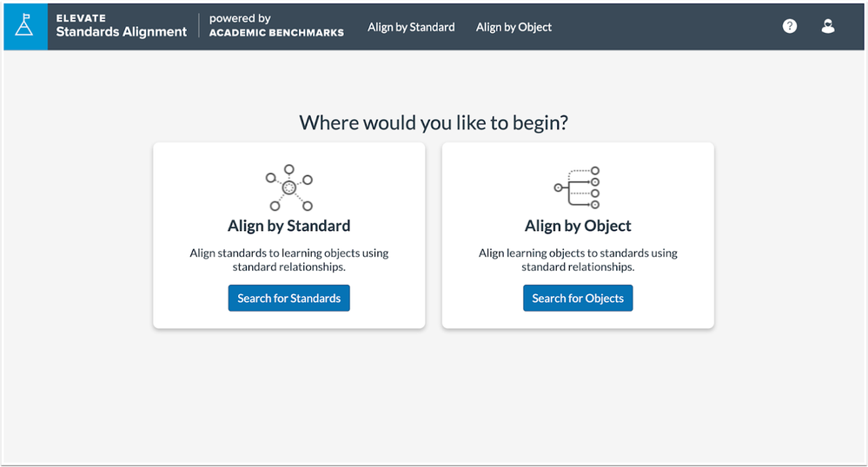Click the Search for Objects button
This screenshot has height=467, width=868.
578,299
